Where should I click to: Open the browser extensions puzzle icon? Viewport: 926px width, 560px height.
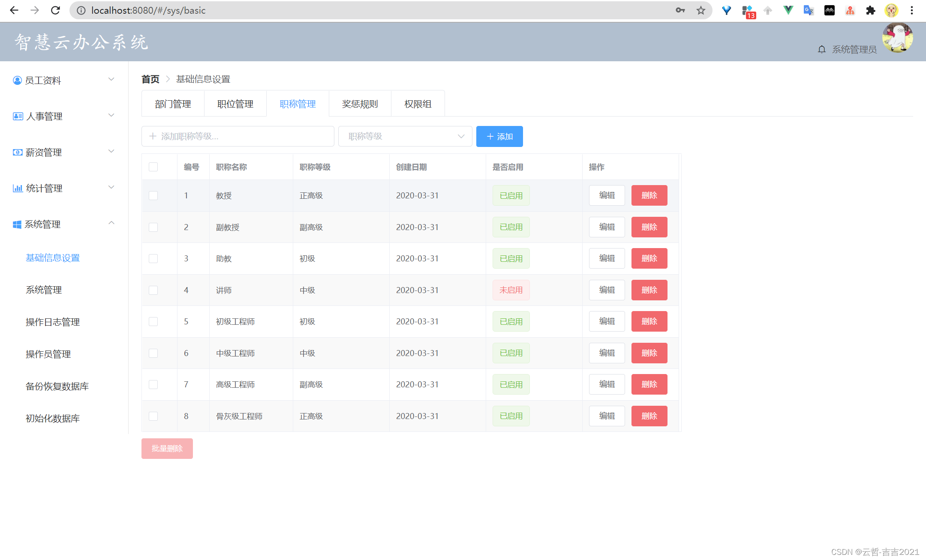coord(870,10)
